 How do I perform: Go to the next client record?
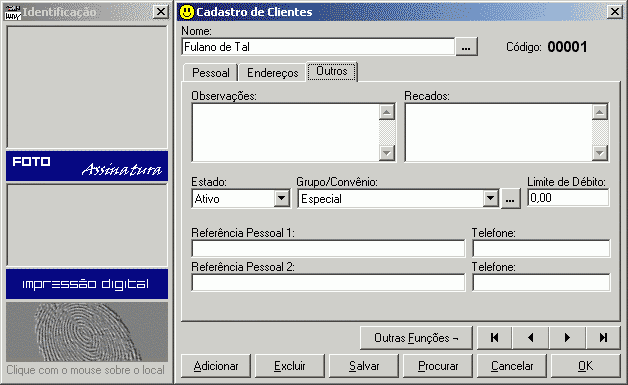pos(567,338)
